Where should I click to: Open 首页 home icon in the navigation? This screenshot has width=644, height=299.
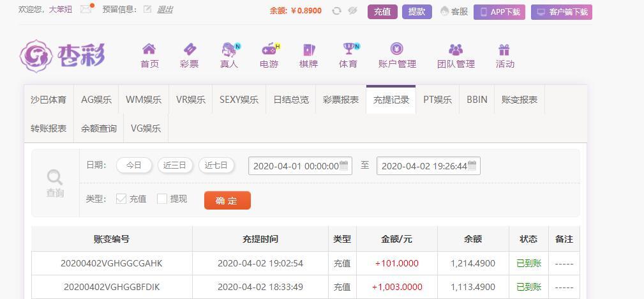coord(149,49)
